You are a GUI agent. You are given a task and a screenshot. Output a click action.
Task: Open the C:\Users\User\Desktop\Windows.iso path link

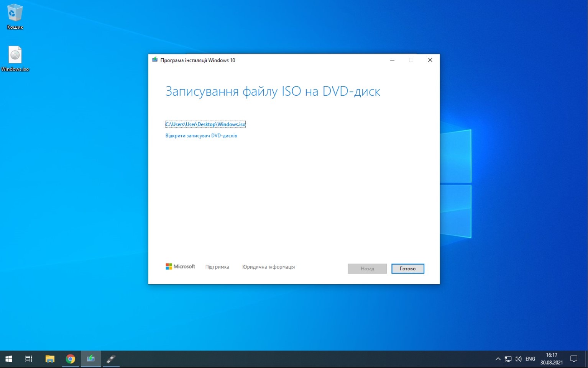[x=205, y=124]
